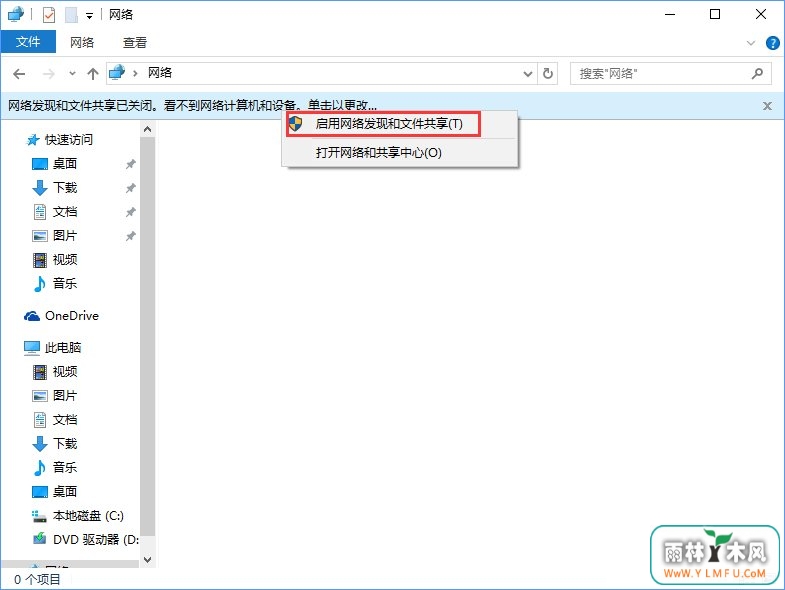Refresh the 网络 folder view
Viewport: 785px width, 590px height.
[x=548, y=74]
